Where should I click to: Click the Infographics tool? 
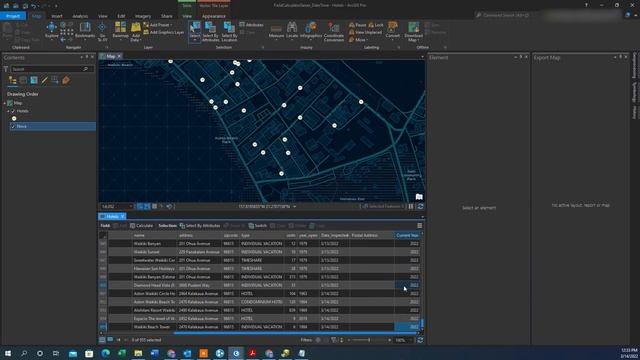(311, 31)
